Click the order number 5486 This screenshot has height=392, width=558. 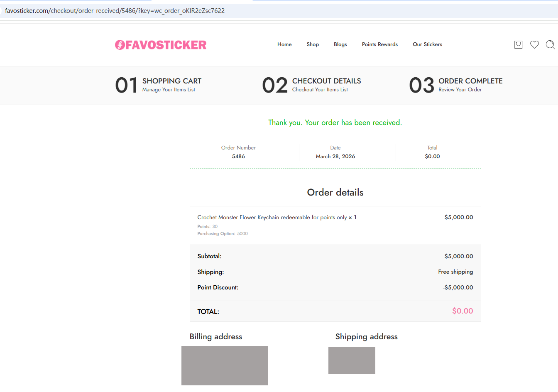click(238, 157)
